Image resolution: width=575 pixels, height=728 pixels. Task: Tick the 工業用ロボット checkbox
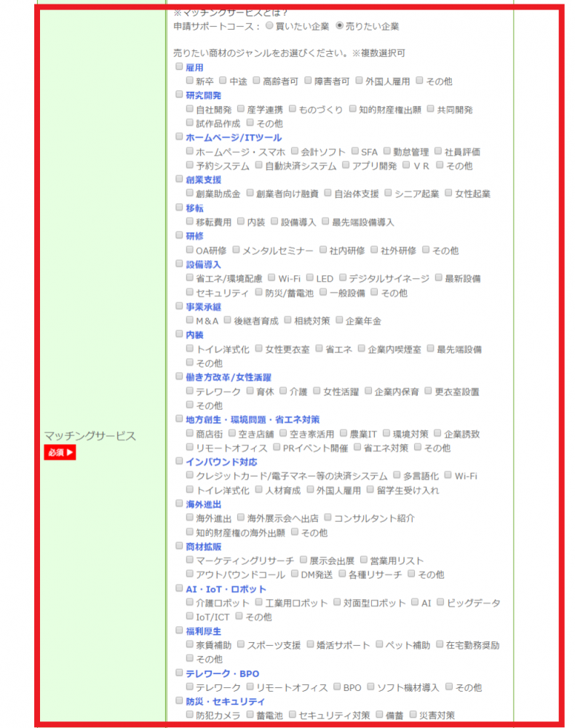tap(258, 602)
